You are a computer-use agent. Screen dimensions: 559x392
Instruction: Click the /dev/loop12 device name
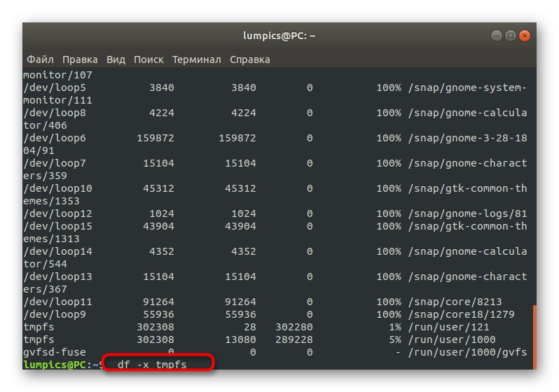click(x=57, y=213)
